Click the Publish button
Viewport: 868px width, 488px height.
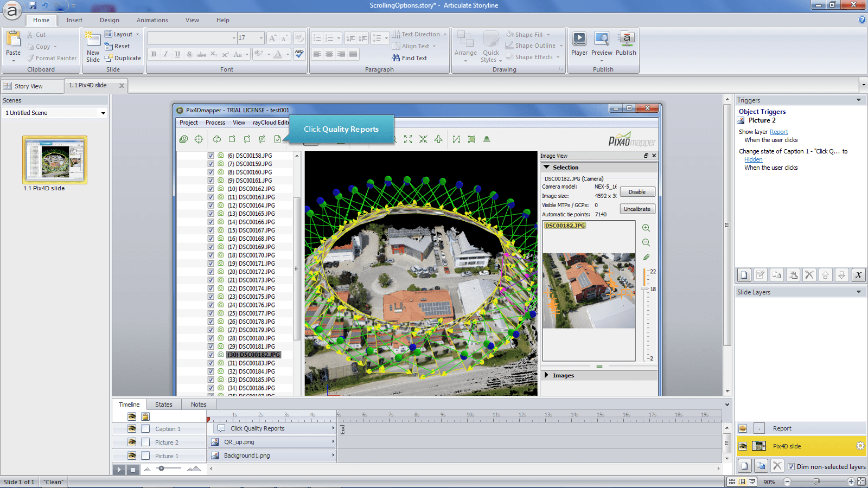[626, 43]
